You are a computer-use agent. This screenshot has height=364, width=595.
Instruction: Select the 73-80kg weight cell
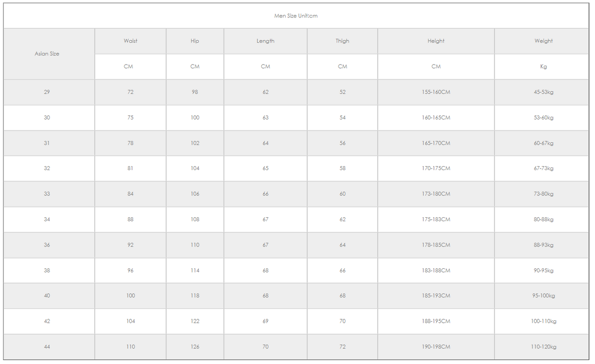pyautogui.click(x=543, y=194)
